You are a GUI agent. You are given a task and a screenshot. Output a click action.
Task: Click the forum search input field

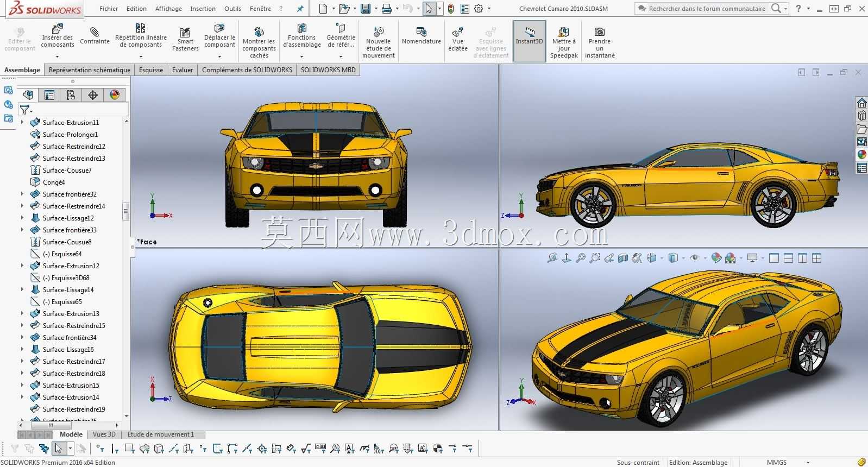tap(707, 9)
